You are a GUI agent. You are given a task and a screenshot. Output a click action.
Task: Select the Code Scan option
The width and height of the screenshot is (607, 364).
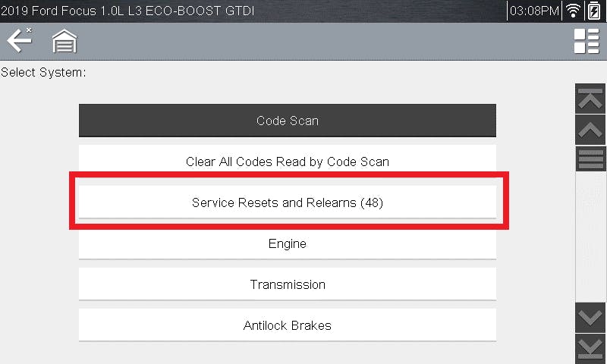288,121
